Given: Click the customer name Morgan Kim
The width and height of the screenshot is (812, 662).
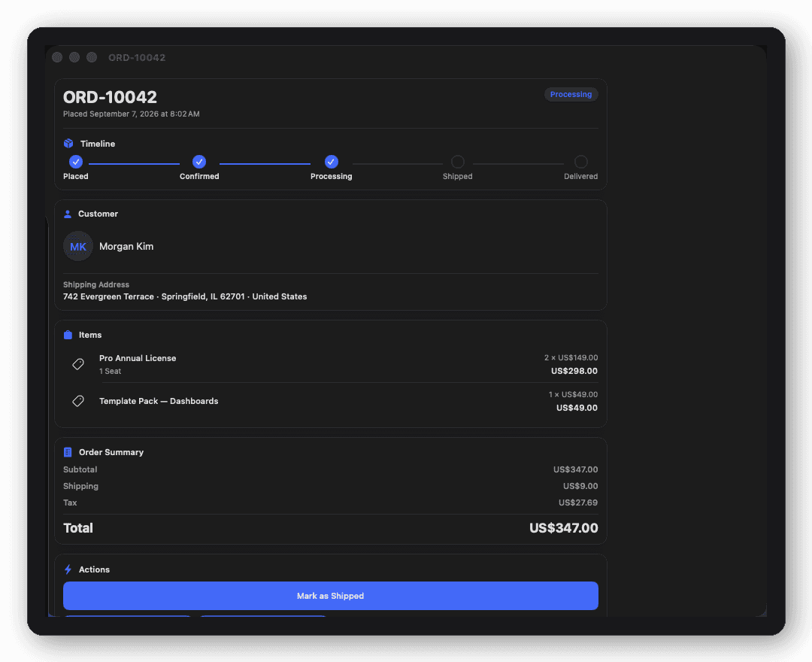Looking at the screenshot, I should click(126, 247).
